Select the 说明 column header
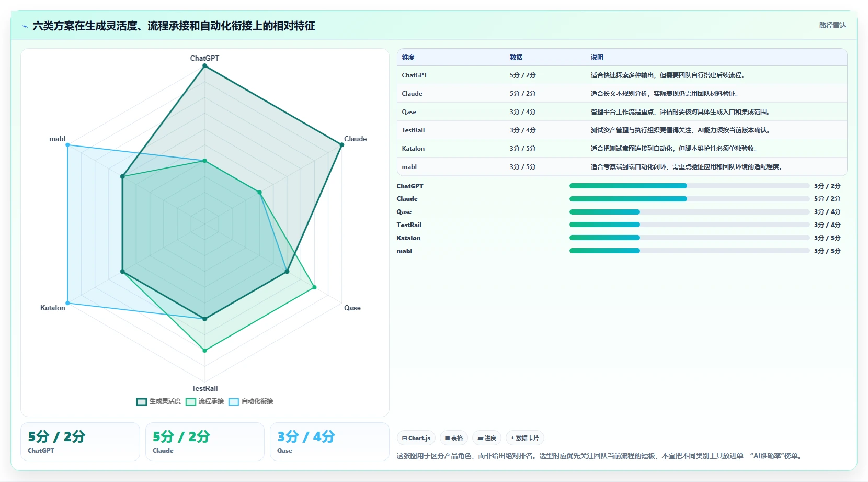The height and width of the screenshot is (482, 868). [x=597, y=58]
